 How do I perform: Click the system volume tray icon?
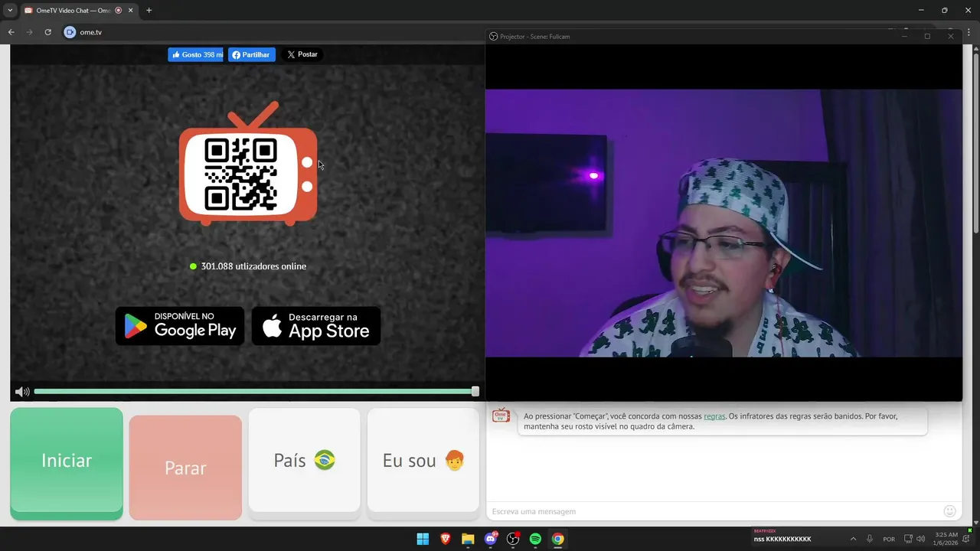[x=920, y=539]
